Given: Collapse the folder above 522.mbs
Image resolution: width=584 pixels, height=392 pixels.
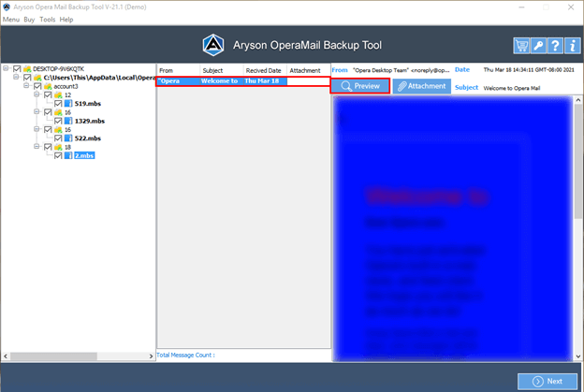Looking at the screenshot, I should point(36,129).
